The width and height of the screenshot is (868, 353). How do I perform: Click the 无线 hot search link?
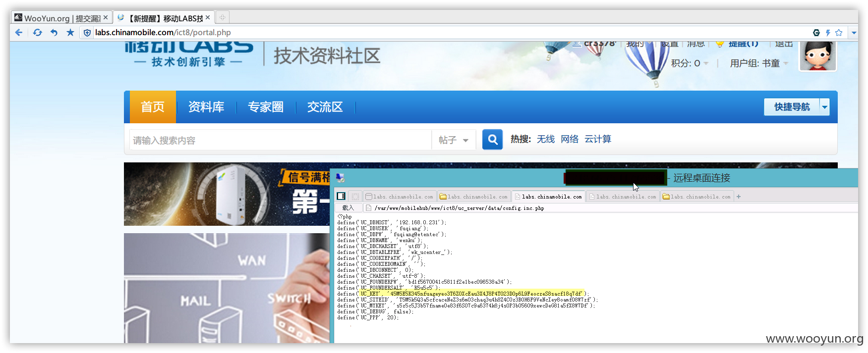coord(546,139)
